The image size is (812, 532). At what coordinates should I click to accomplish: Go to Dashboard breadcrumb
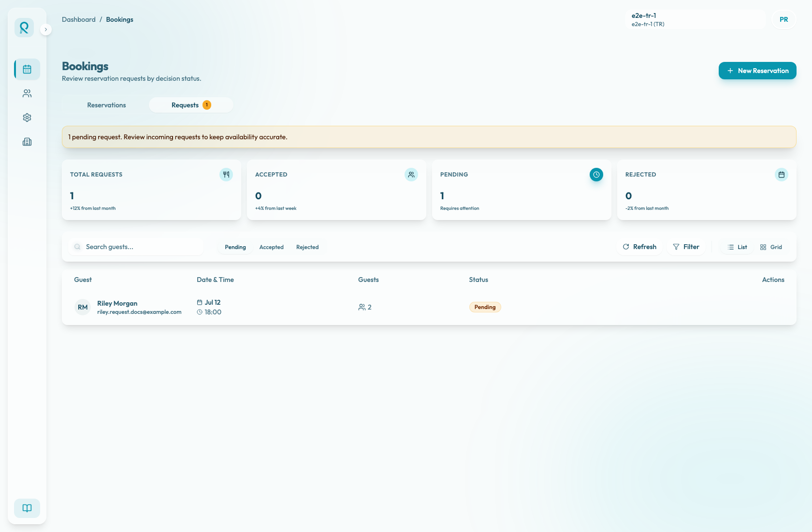(x=79, y=19)
